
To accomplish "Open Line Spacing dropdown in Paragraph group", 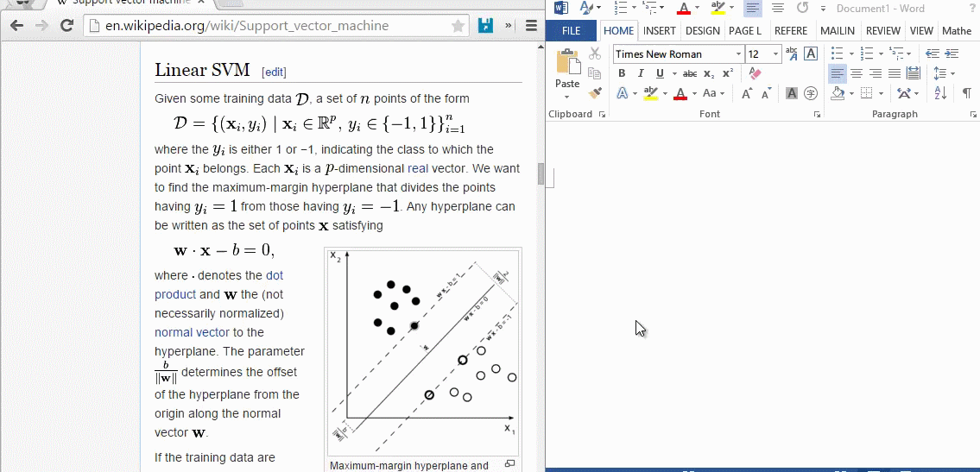I will [x=944, y=73].
